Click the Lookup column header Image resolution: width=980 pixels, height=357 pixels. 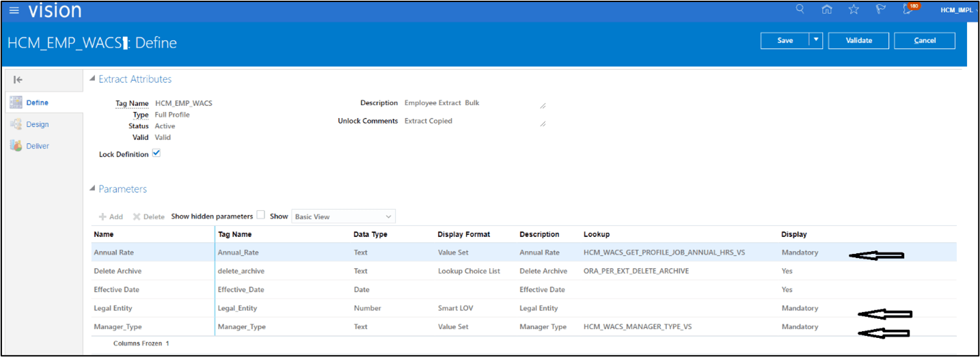tap(597, 234)
